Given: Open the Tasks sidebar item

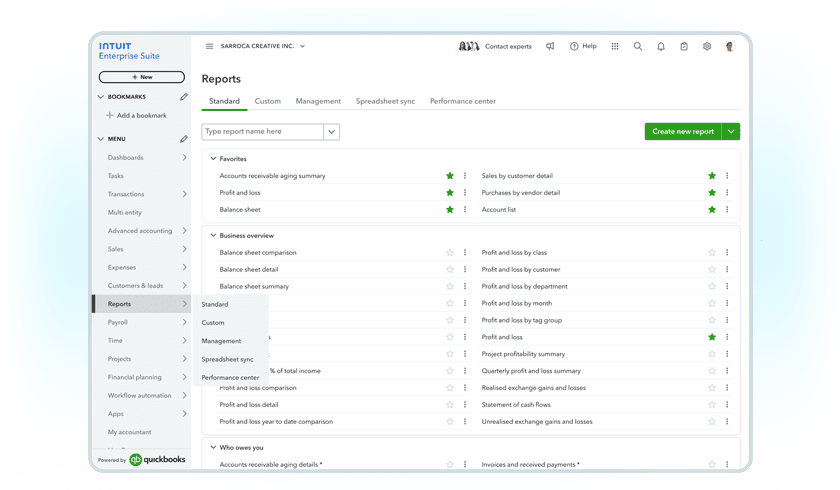Looking at the screenshot, I should tap(116, 176).
